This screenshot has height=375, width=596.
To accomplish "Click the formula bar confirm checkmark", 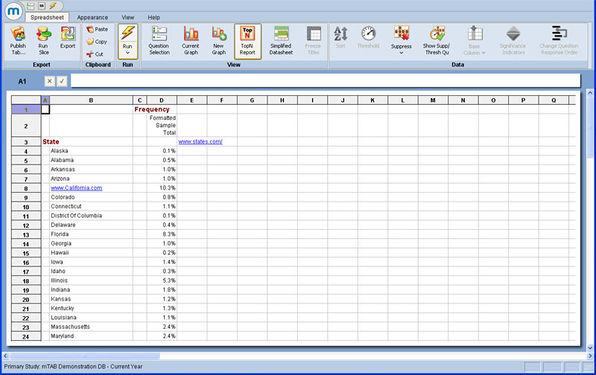I will pos(62,81).
